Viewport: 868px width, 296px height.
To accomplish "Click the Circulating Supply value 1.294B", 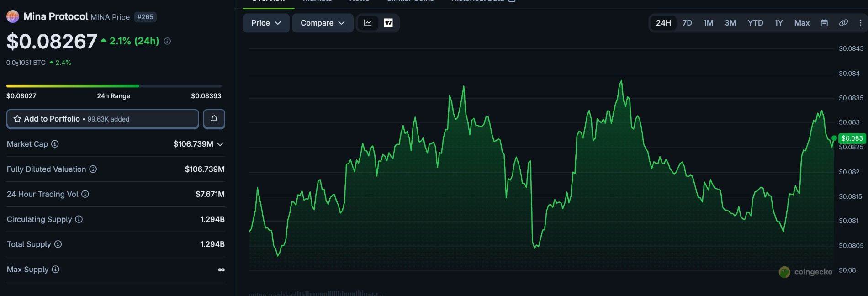I will coord(212,219).
